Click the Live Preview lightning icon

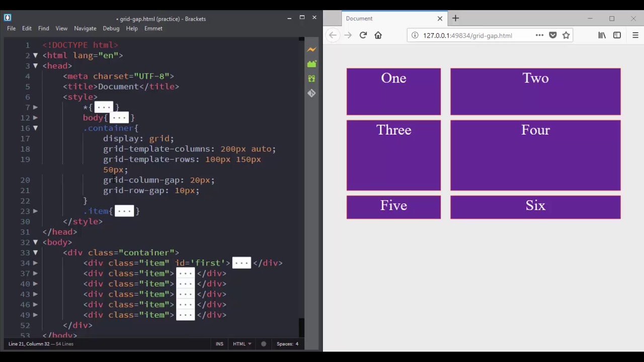coord(311,49)
